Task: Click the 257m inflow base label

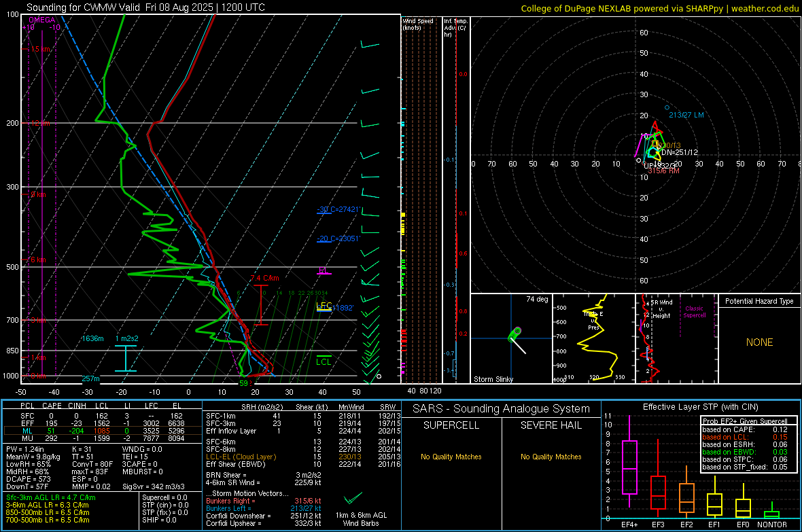Action: [90, 378]
